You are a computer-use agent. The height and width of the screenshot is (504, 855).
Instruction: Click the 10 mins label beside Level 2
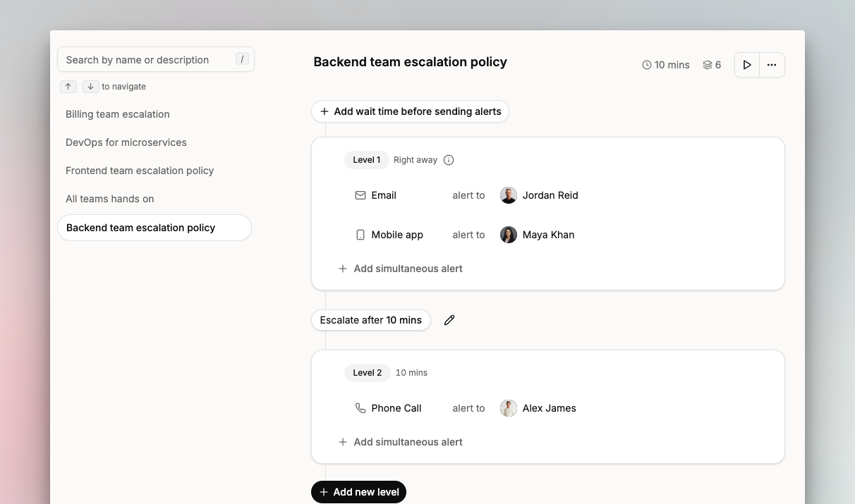tap(411, 373)
